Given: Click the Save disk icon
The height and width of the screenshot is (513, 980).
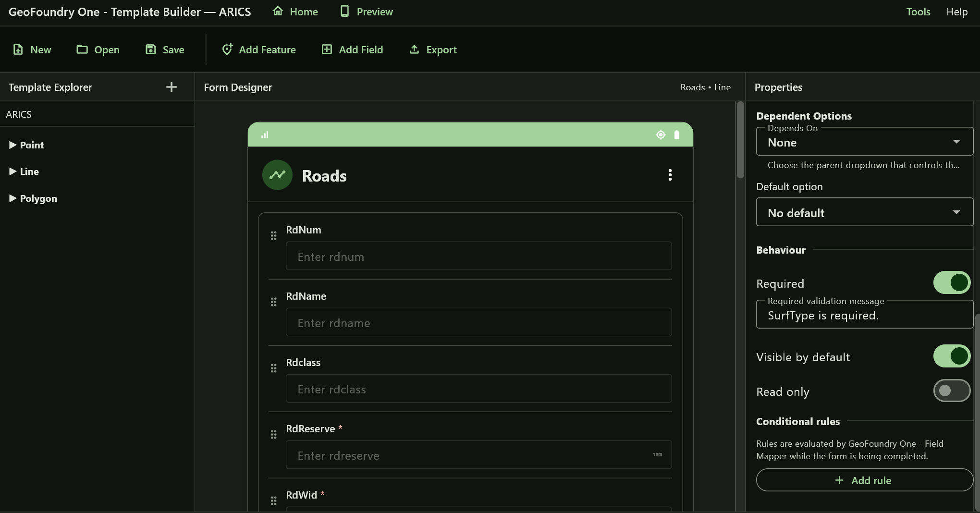Looking at the screenshot, I should coord(151,49).
